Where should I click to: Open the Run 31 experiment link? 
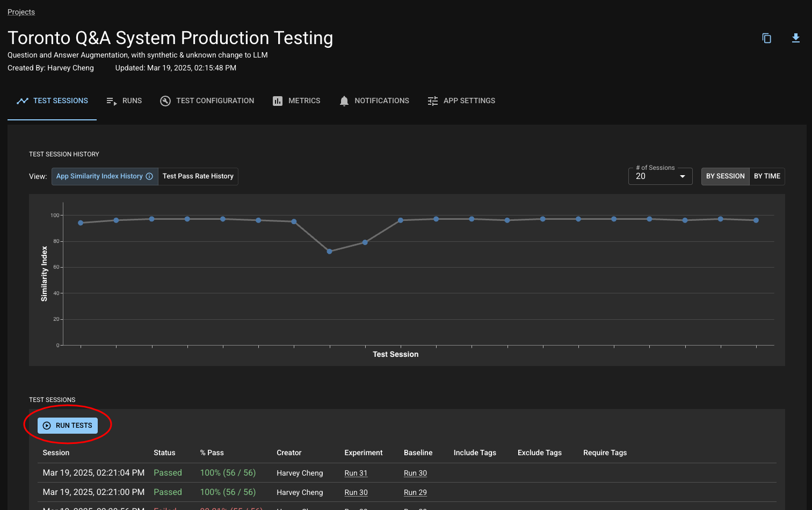point(356,473)
